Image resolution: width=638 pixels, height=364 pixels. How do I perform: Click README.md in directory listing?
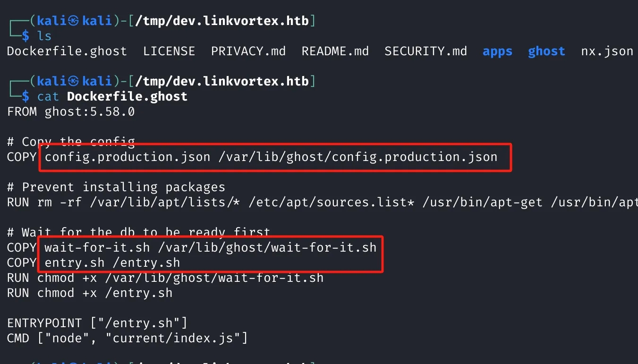pyautogui.click(x=335, y=51)
